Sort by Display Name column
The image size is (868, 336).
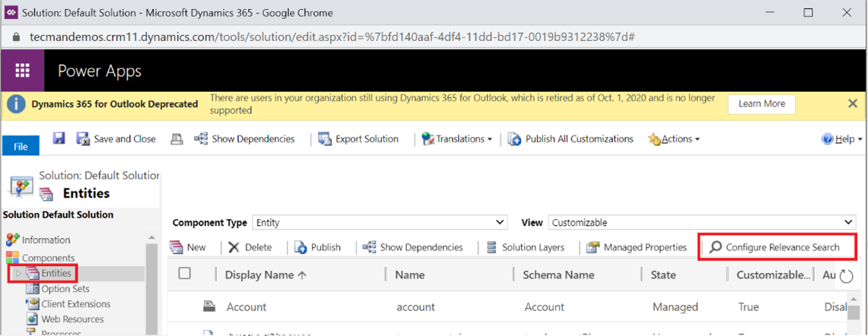coord(266,275)
